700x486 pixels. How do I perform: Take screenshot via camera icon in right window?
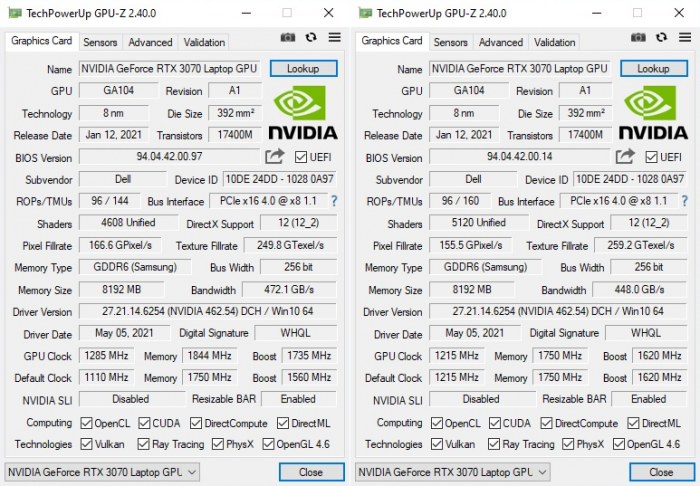click(x=638, y=37)
